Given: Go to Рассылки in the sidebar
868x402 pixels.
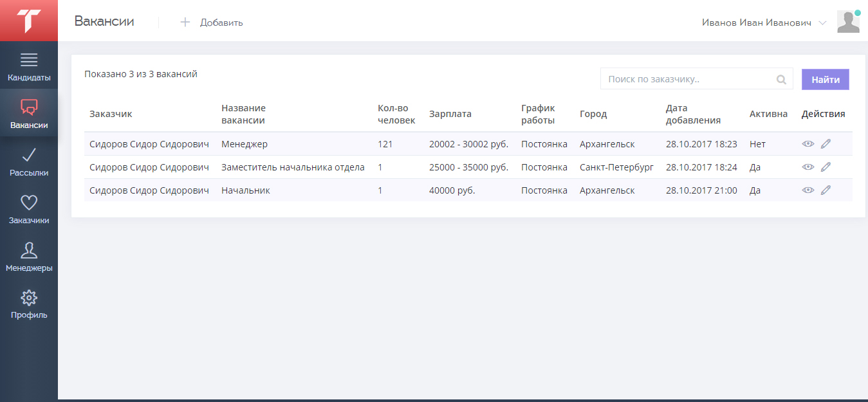Looking at the screenshot, I should coord(29,162).
